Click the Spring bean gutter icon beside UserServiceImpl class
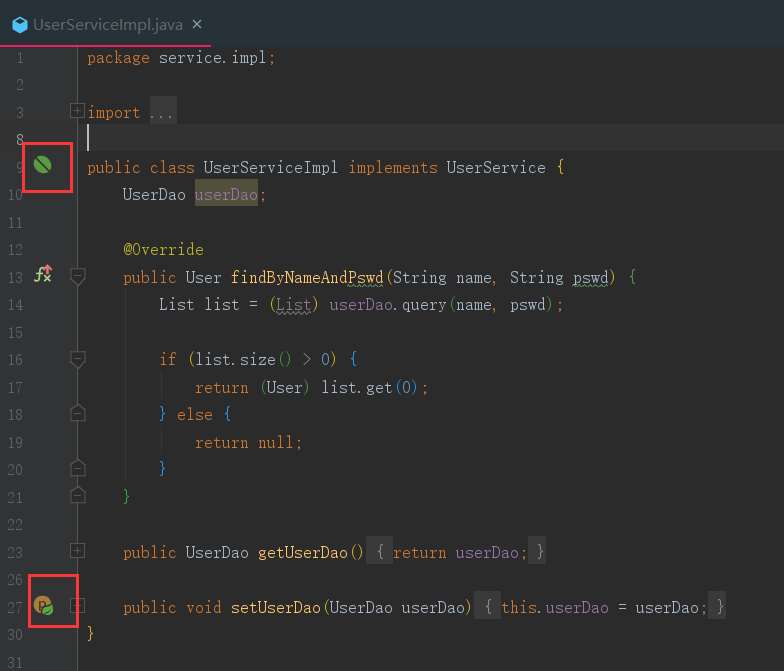This screenshot has height=671, width=784. 42,164
